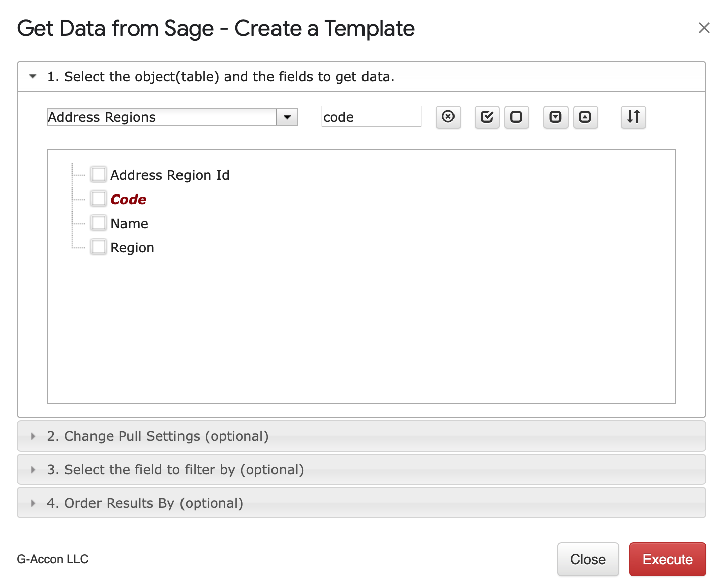Tick the Code field checkbox
The width and height of the screenshot is (726, 588).
[99, 199]
